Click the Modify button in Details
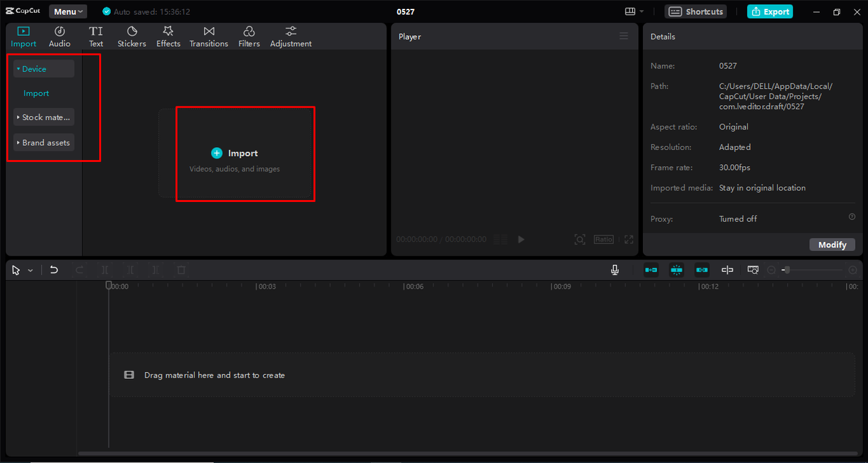This screenshot has height=463, width=868. point(832,245)
